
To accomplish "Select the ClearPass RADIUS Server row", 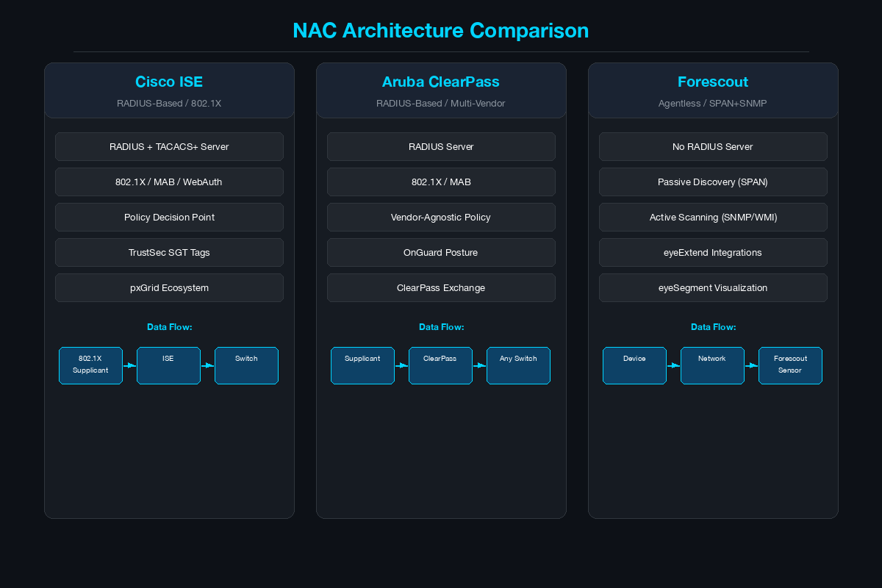I will coord(441,146).
